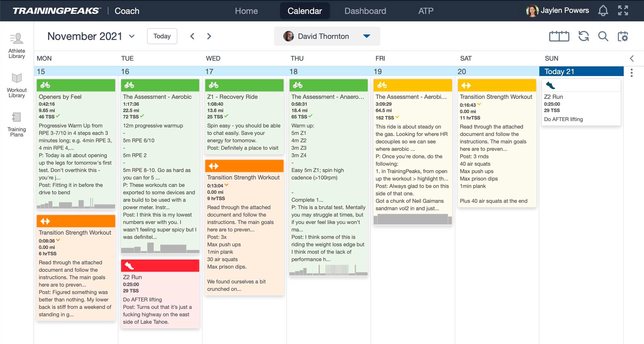Open search with the magnifying glass icon

(603, 36)
